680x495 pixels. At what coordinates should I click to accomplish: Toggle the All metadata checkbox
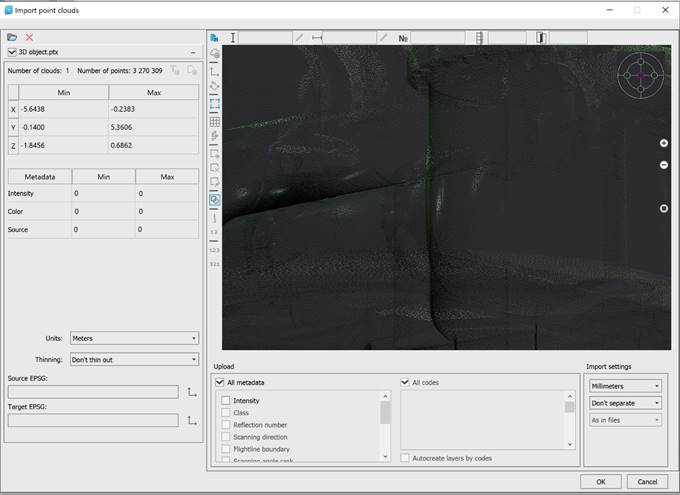pos(220,382)
